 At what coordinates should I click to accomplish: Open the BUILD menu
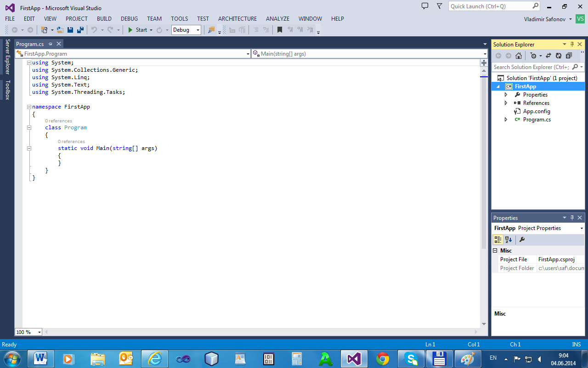pos(104,19)
